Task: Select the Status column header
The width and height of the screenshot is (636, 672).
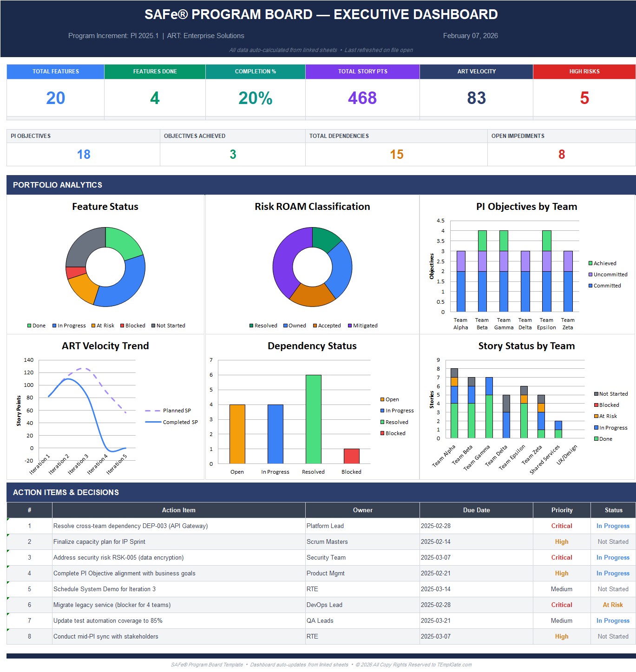Action: tap(613, 510)
